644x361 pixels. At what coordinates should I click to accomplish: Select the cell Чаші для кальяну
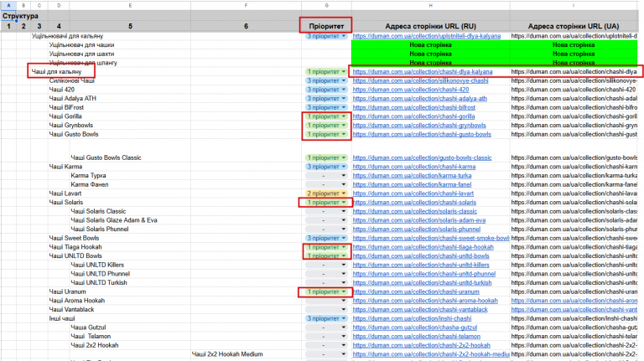(57, 72)
